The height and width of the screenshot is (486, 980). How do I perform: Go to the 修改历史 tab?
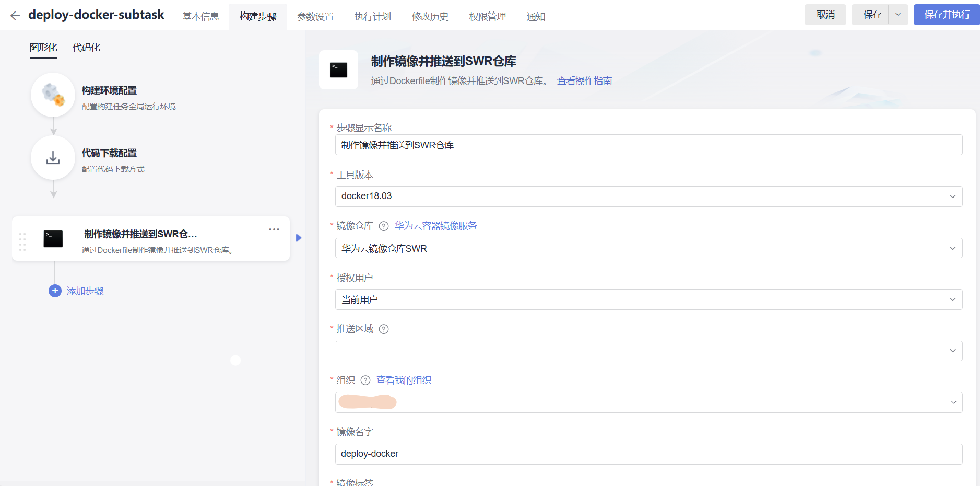point(430,17)
